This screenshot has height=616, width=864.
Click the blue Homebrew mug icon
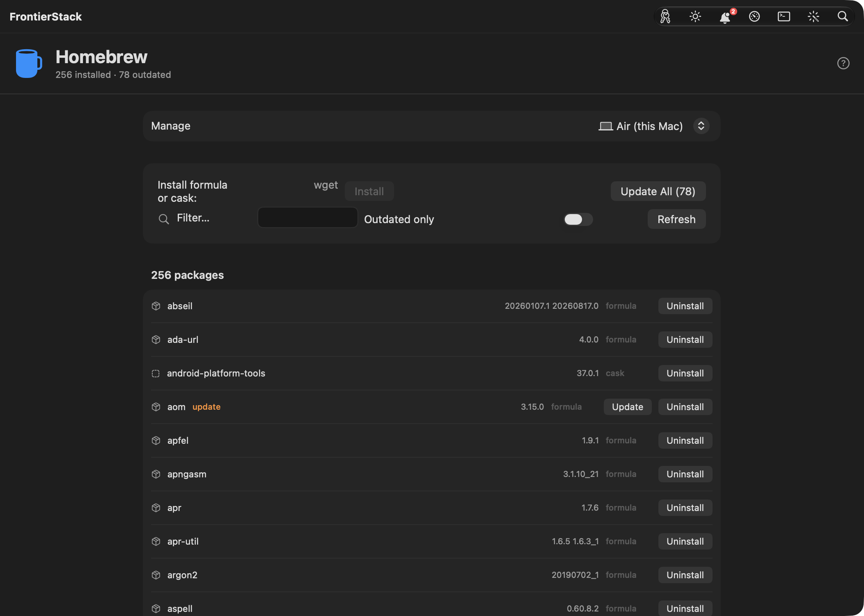pos(29,64)
